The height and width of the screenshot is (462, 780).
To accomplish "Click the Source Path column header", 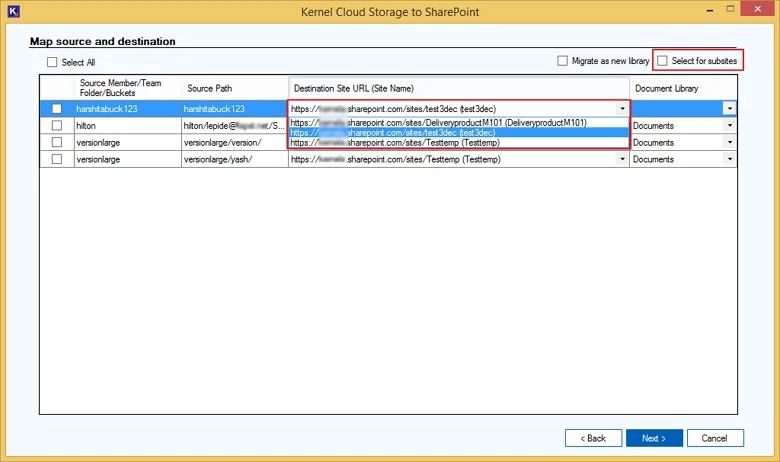I will (235, 88).
